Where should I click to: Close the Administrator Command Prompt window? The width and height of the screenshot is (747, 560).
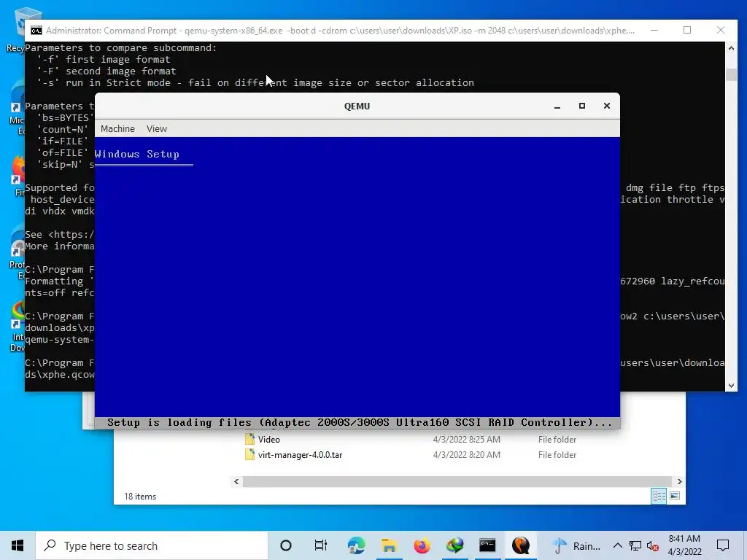tap(720, 30)
